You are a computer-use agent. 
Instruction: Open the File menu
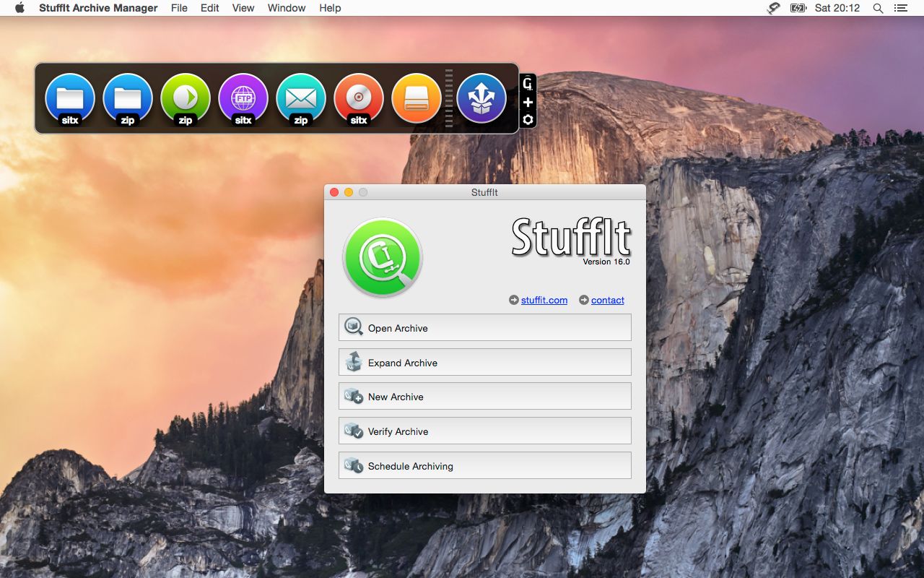(179, 8)
